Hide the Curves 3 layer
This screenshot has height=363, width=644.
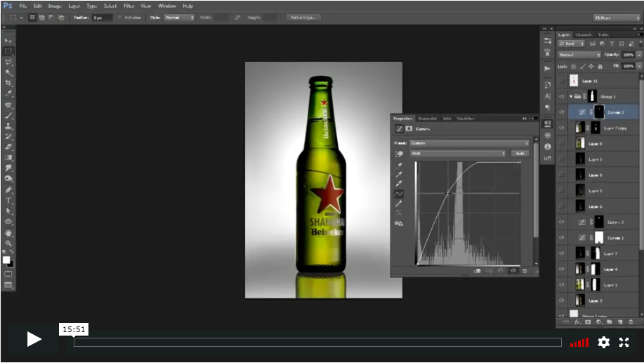point(561,112)
